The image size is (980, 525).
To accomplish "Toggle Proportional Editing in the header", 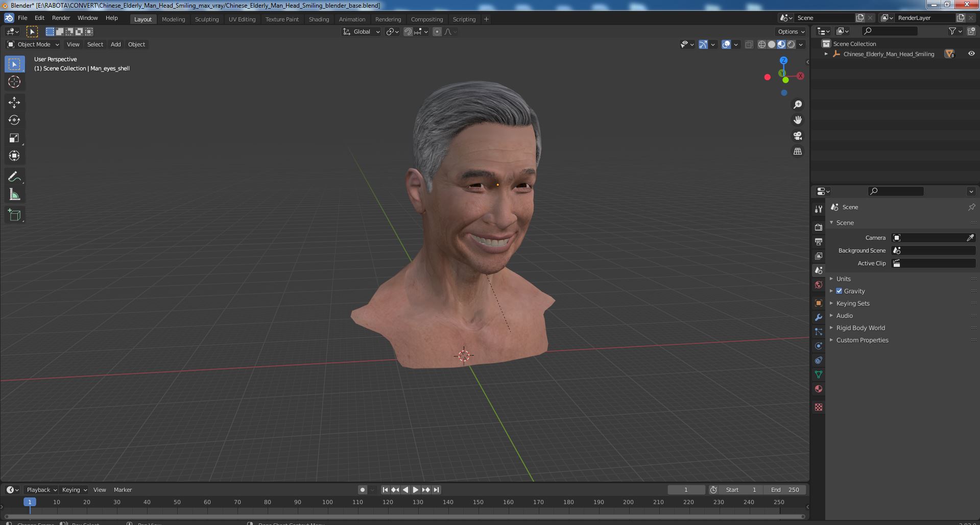I will (x=437, y=32).
